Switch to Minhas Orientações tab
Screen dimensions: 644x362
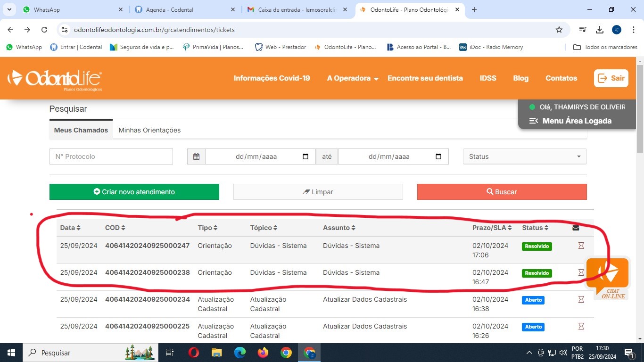coord(149,130)
